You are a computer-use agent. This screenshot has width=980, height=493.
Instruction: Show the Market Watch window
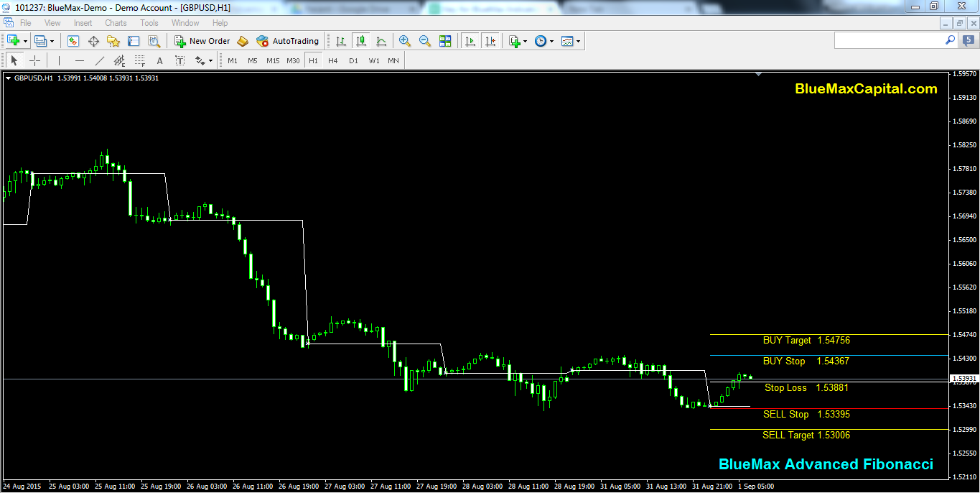[x=73, y=41]
